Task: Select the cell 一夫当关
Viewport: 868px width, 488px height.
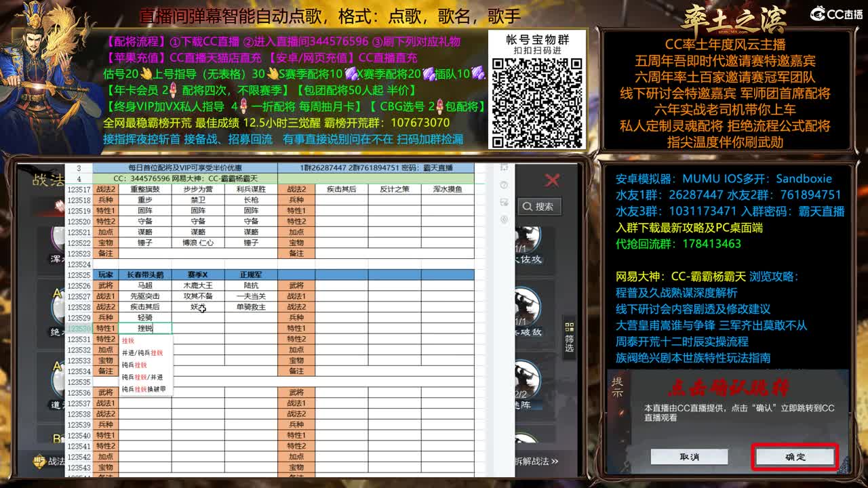Action: [251, 296]
